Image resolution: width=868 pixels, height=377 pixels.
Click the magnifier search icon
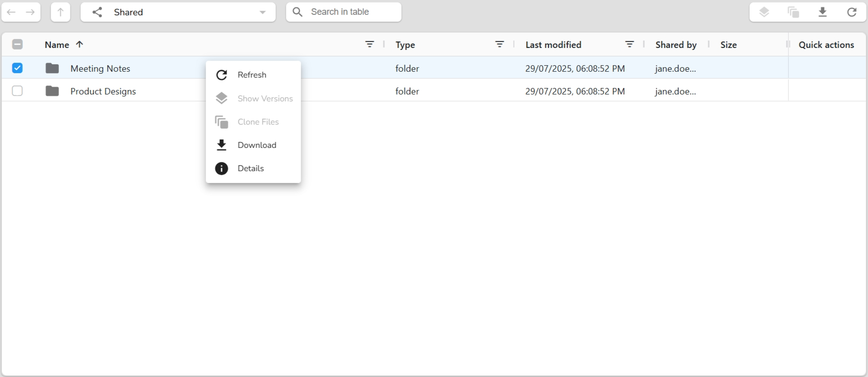(x=298, y=12)
